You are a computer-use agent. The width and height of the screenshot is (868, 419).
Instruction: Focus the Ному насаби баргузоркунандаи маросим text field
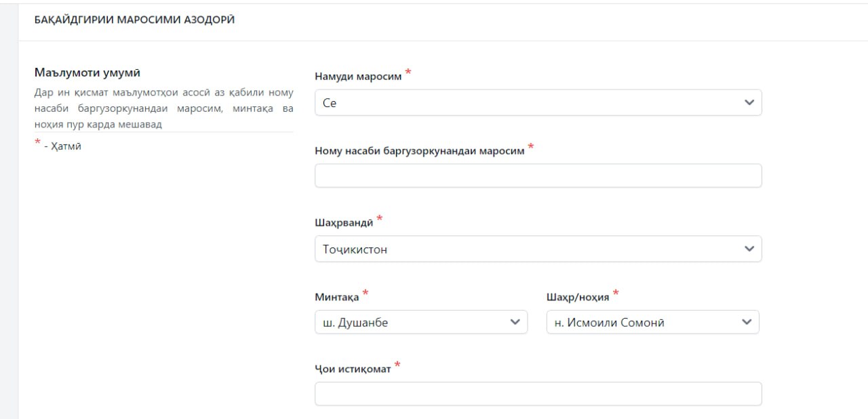coord(538,176)
